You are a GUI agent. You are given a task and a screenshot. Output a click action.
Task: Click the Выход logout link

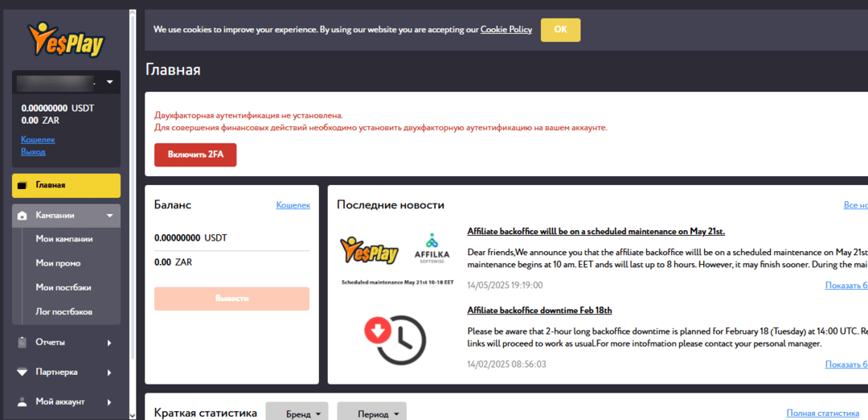[x=33, y=151]
